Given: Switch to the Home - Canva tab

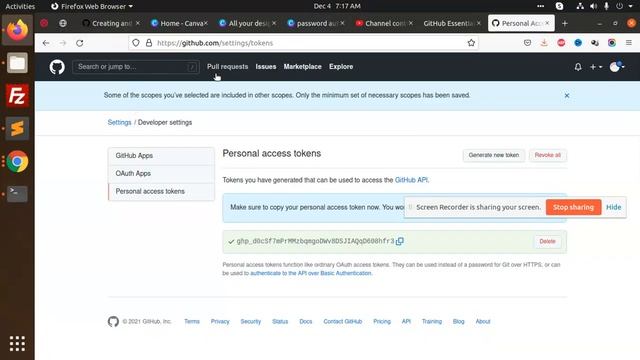Looking at the screenshot, I should 180,23.
